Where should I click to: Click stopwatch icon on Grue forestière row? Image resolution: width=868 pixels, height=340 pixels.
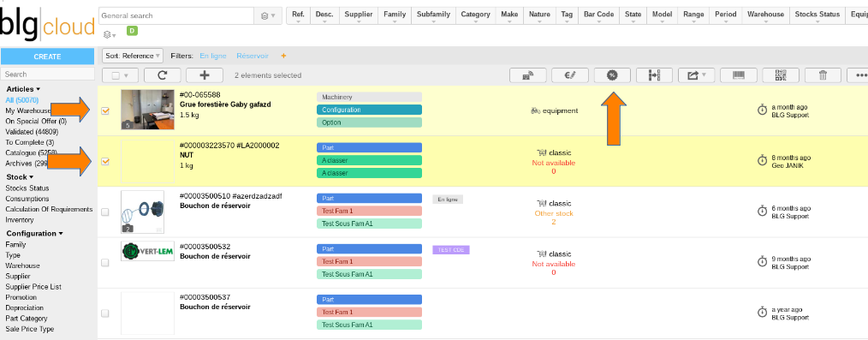(762, 110)
